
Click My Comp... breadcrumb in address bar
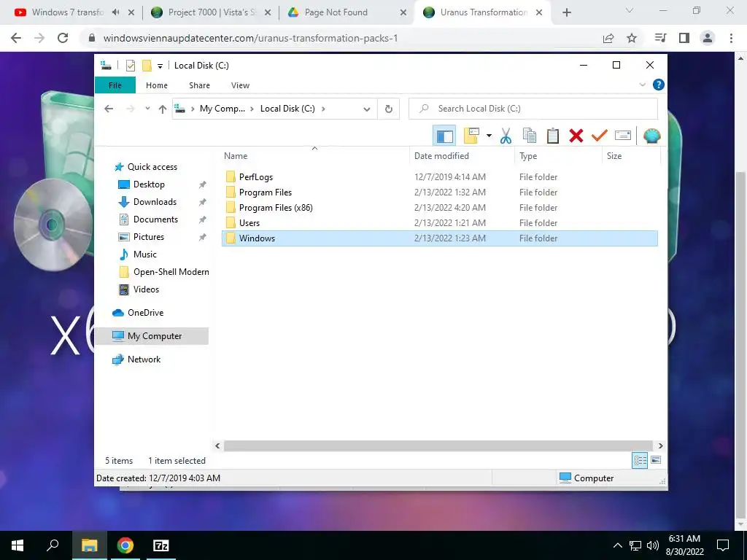pos(222,109)
